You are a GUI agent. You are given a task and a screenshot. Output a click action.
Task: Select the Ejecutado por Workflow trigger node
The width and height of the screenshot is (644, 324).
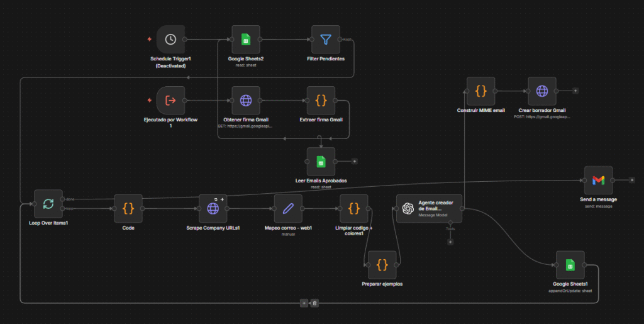(170, 100)
